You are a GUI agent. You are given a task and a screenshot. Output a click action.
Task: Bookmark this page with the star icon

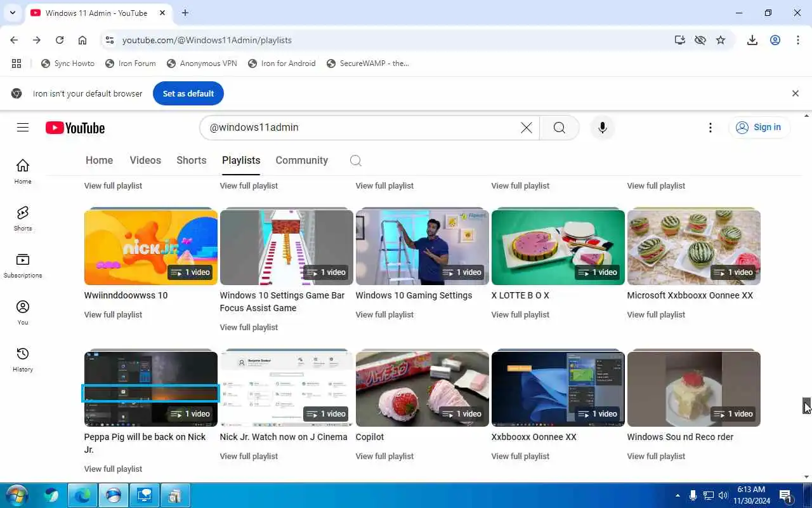click(x=721, y=40)
